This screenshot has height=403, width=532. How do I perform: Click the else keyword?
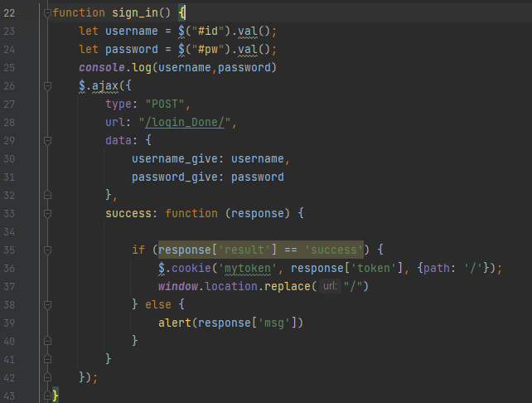(158, 305)
